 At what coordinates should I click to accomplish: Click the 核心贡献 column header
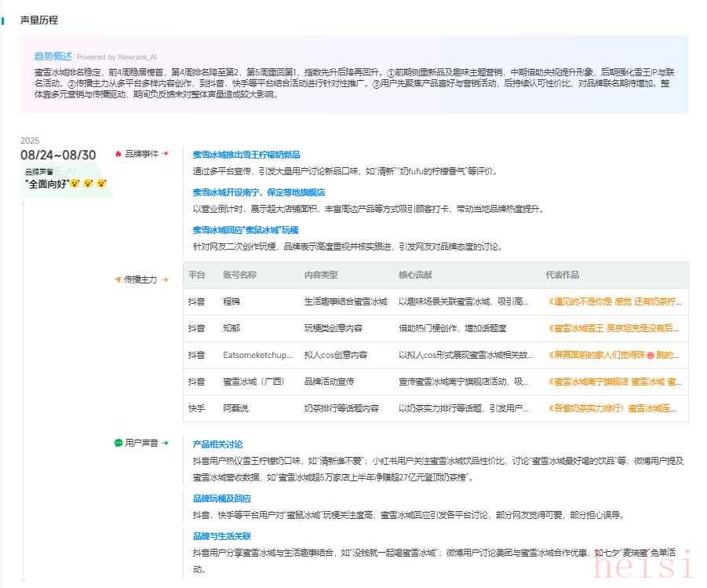(x=415, y=275)
